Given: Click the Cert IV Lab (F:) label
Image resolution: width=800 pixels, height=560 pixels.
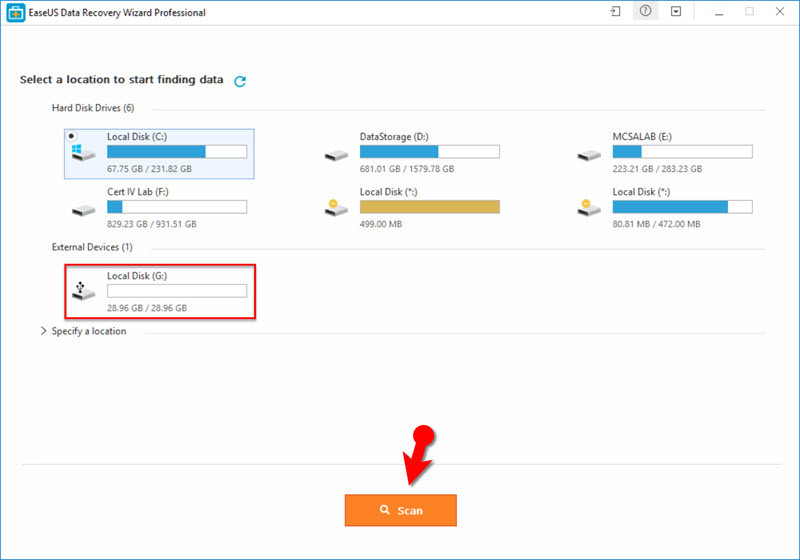Looking at the screenshot, I should (x=138, y=192).
